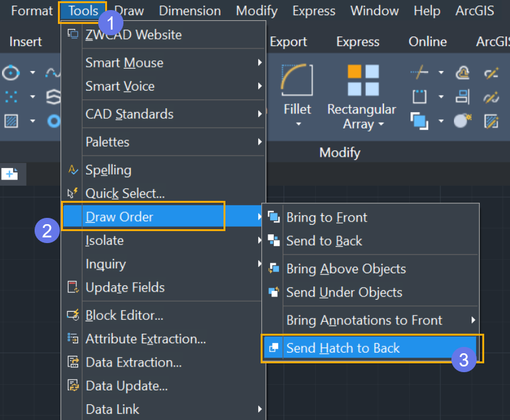Click the Spelling check icon
Viewport: 510px width, 420px height.
72,169
